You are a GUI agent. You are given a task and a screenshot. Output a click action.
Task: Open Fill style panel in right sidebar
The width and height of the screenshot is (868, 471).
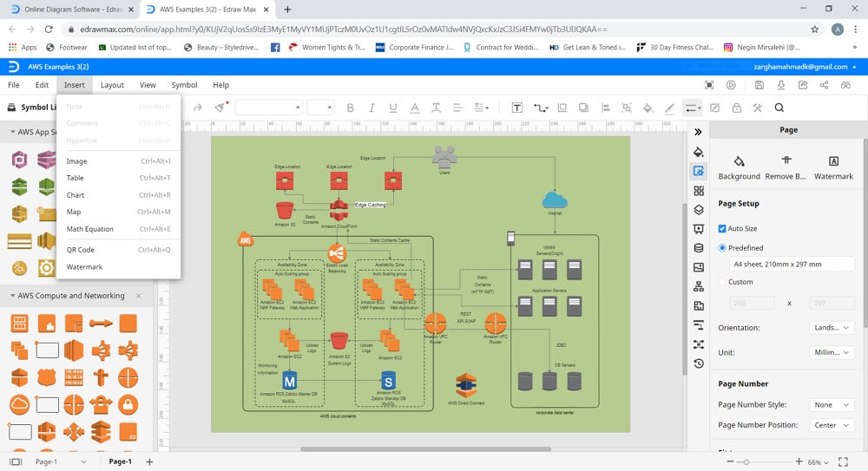click(699, 152)
